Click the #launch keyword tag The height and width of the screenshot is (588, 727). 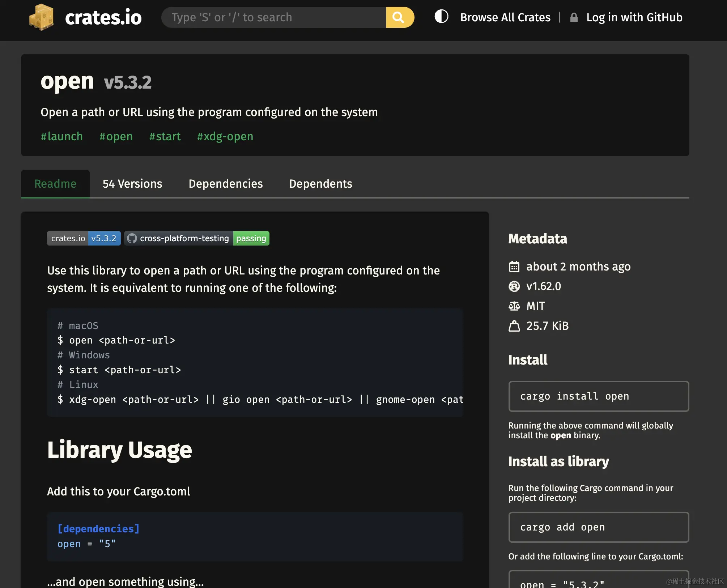[61, 136]
